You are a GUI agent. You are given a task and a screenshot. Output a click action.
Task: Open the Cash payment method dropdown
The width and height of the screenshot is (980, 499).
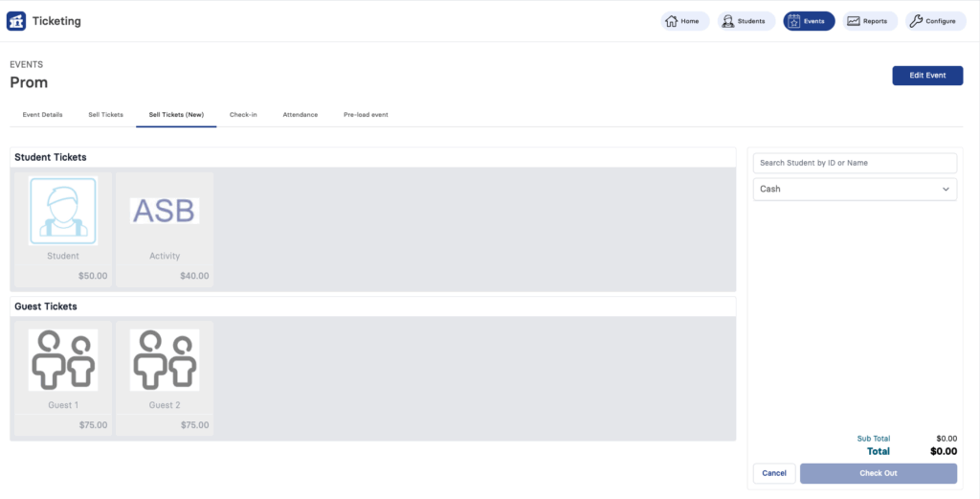pyautogui.click(x=855, y=189)
